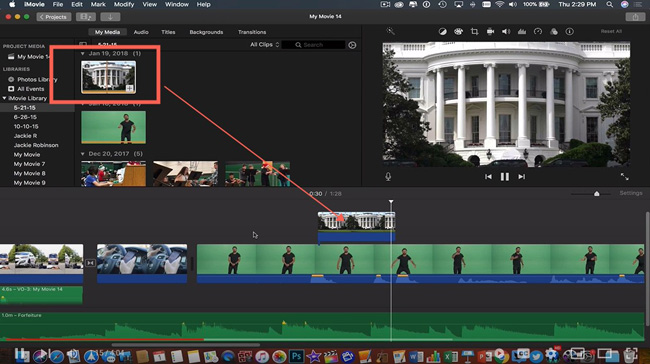
Task: Open Spotlight search in menu bar
Action: pyautogui.click(x=609, y=5)
